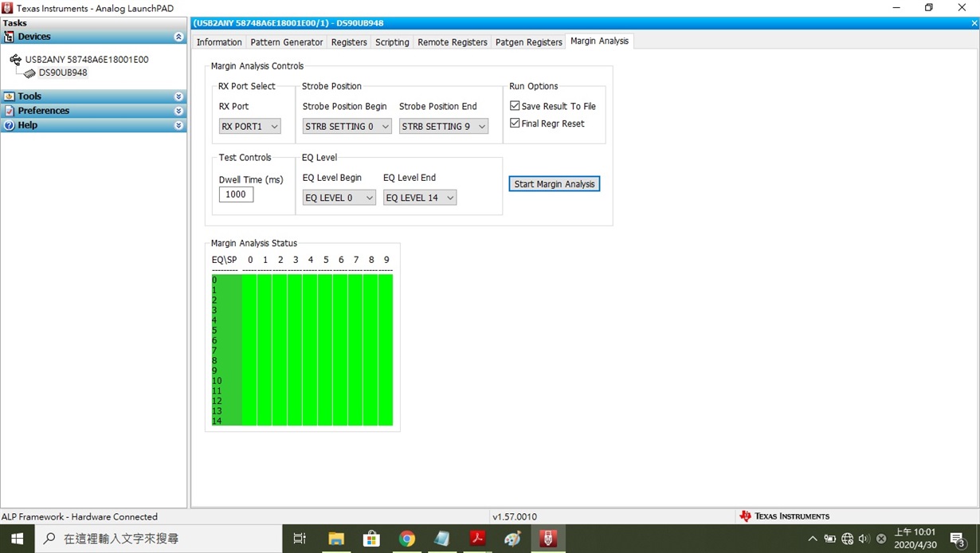Click the battery tray icon

tap(829, 539)
